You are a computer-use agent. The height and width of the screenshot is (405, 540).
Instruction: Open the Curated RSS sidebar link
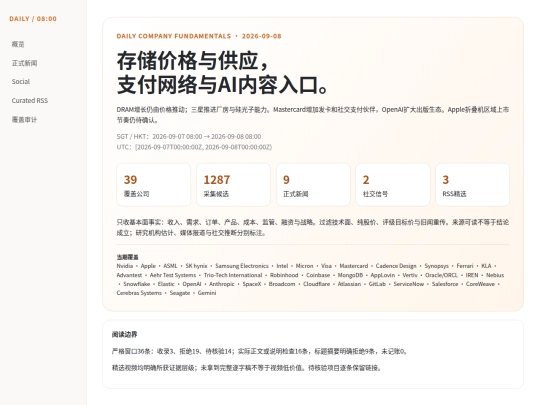pyautogui.click(x=30, y=101)
